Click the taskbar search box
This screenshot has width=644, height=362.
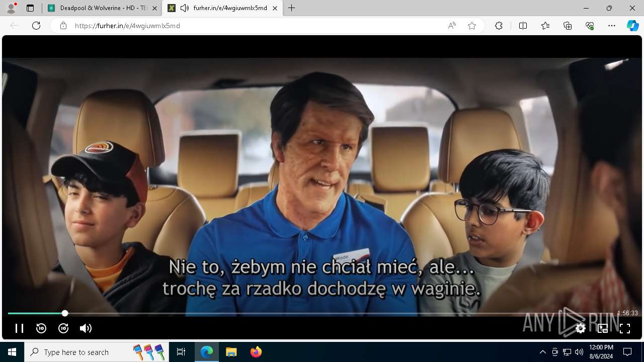pyautogui.click(x=98, y=352)
